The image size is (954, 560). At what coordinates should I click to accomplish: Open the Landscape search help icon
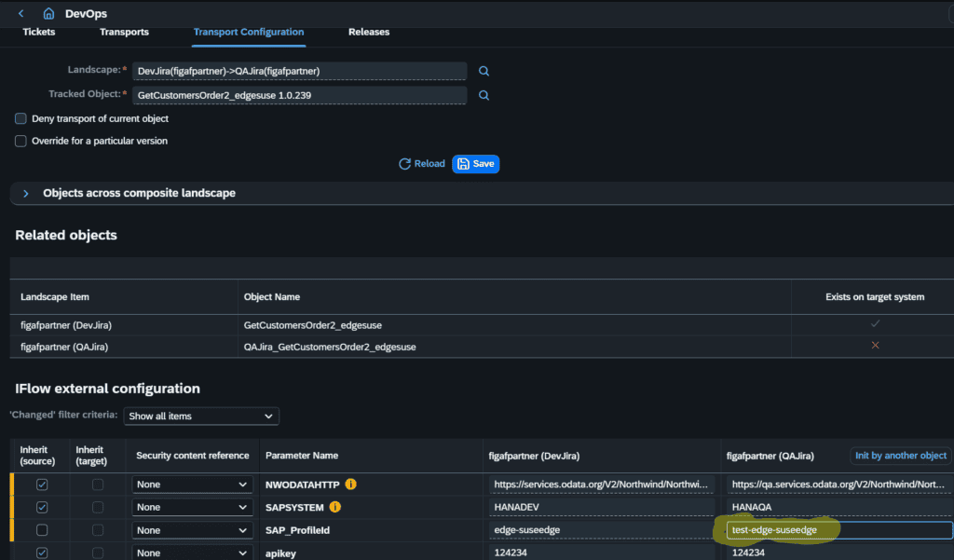[x=484, y=71]
